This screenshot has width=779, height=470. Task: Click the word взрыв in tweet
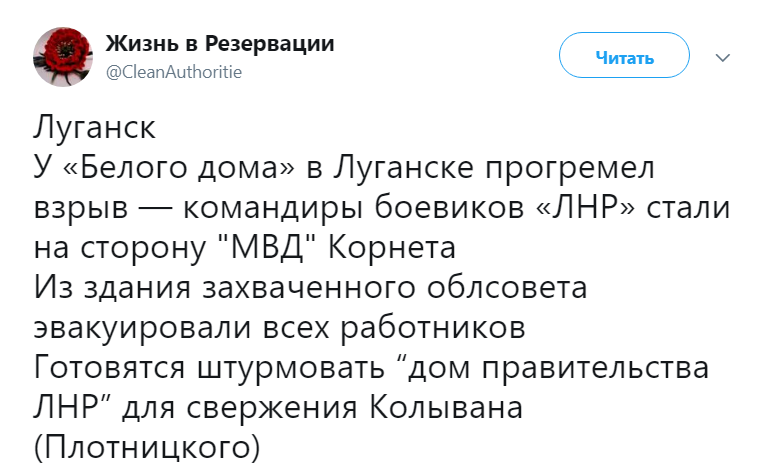81,211
